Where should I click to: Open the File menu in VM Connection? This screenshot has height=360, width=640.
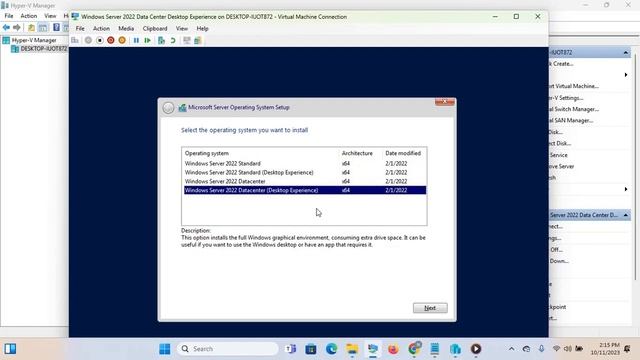point(80,29)
